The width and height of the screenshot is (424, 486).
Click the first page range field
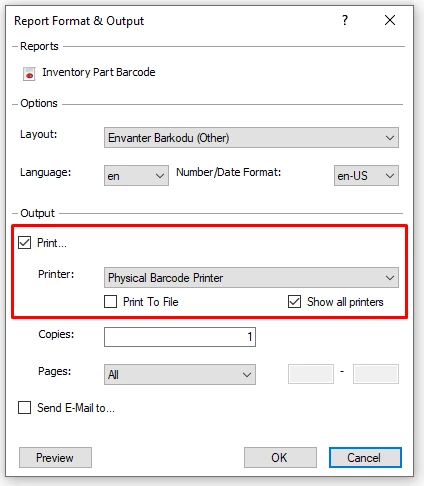coord(311,374)
